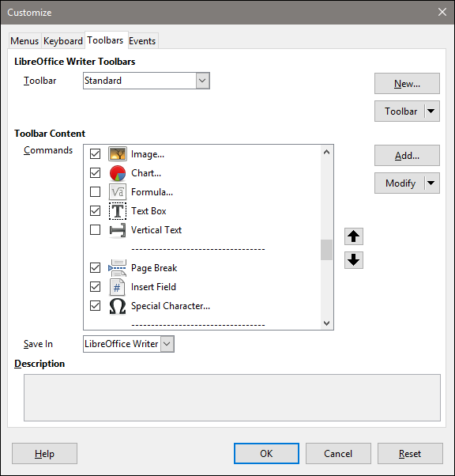This screenshot has height=476, width=455.
Task: Switch to the Keyboard tab
Action: (63, 41)
